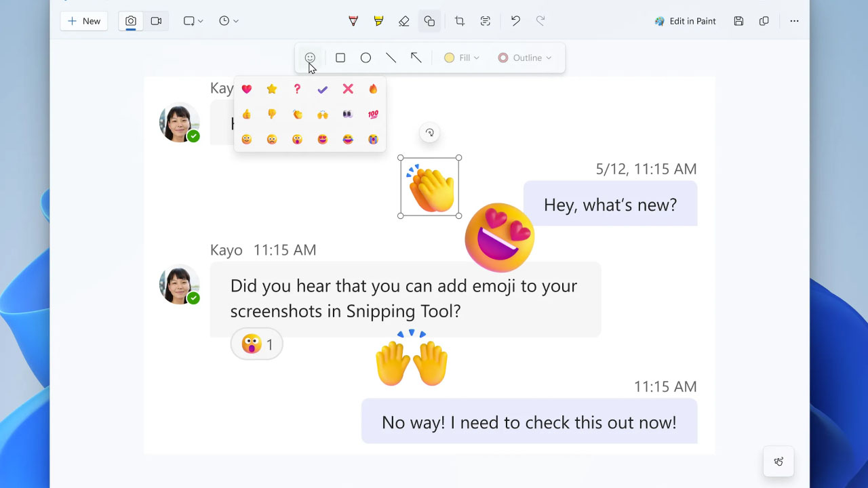Select the Ballpoint pen tool
This screenshot has height=488, width=868.
353,21
